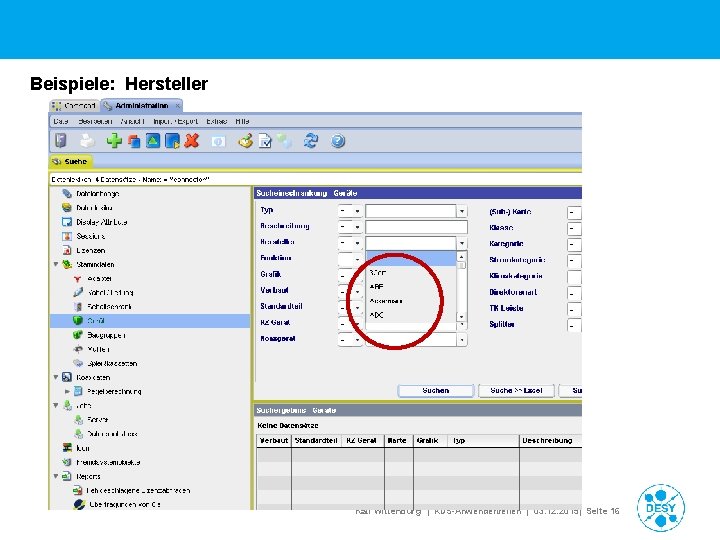Click the blue square with arrow icon
The height and width of the screenshot is (540, 720).
(172, 141)
